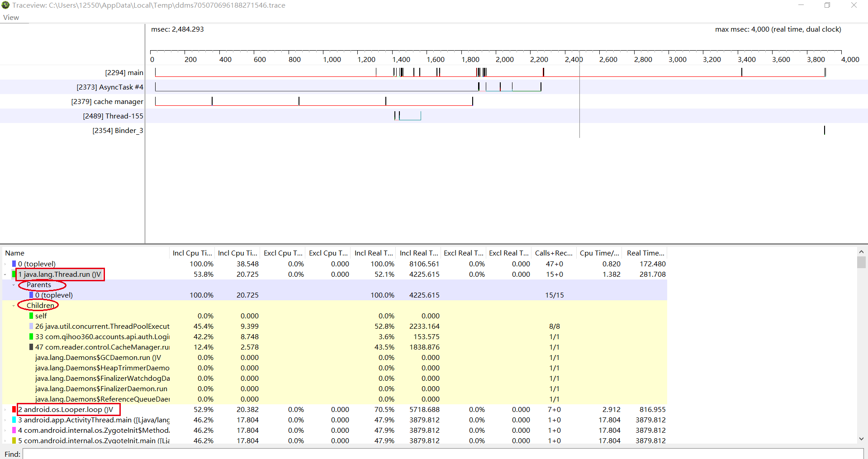The height and width of the screenshot is (459, 868).
Task: Click dark swatch of CacheManager.run child
Action: coord(31,347)
